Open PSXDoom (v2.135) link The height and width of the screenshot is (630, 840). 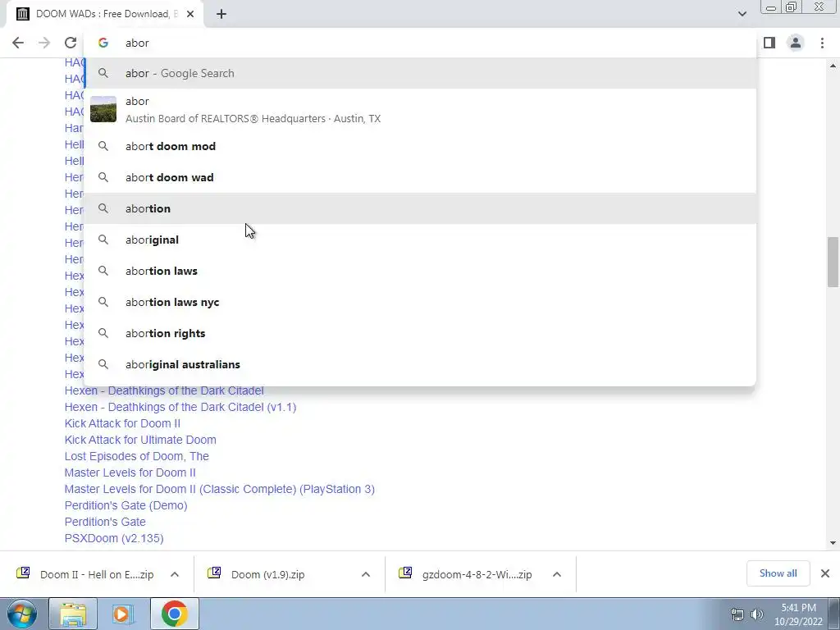tap(114, 538)
